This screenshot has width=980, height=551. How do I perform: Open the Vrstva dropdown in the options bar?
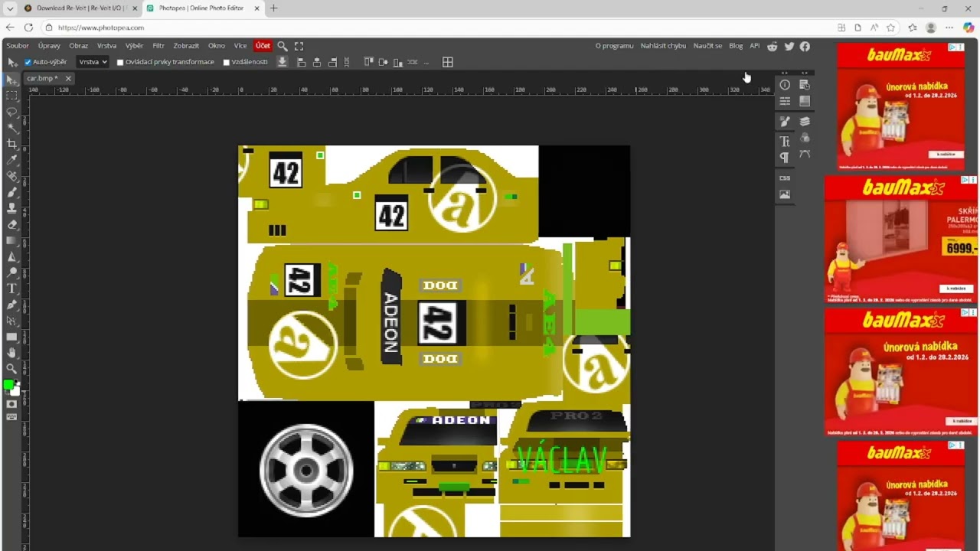tap(93, 62)
